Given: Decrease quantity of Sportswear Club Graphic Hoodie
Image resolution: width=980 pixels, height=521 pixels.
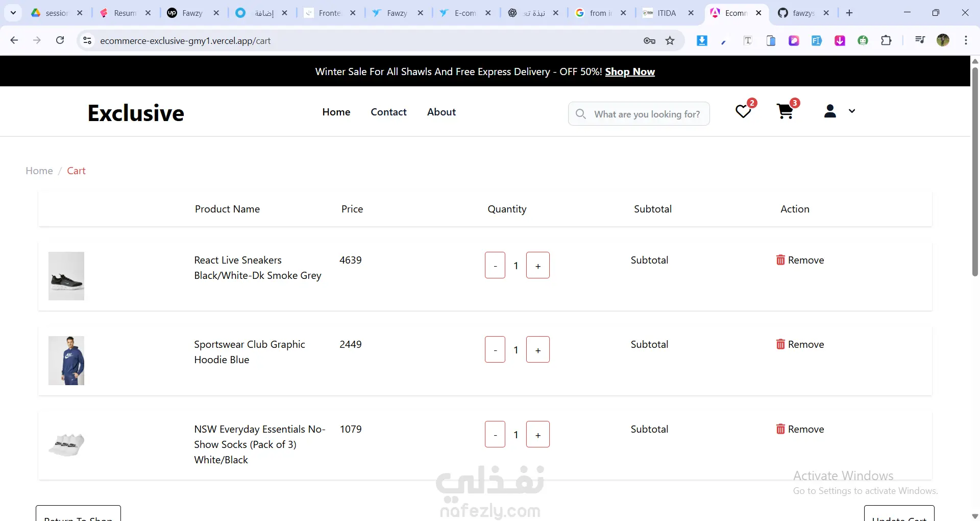Looking at the screenshot, I should pos(495,349).
